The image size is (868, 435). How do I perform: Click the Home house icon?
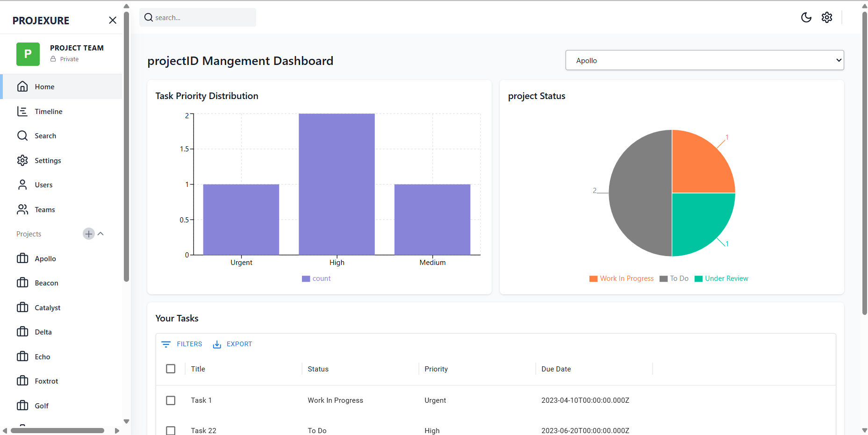(22, 86)
